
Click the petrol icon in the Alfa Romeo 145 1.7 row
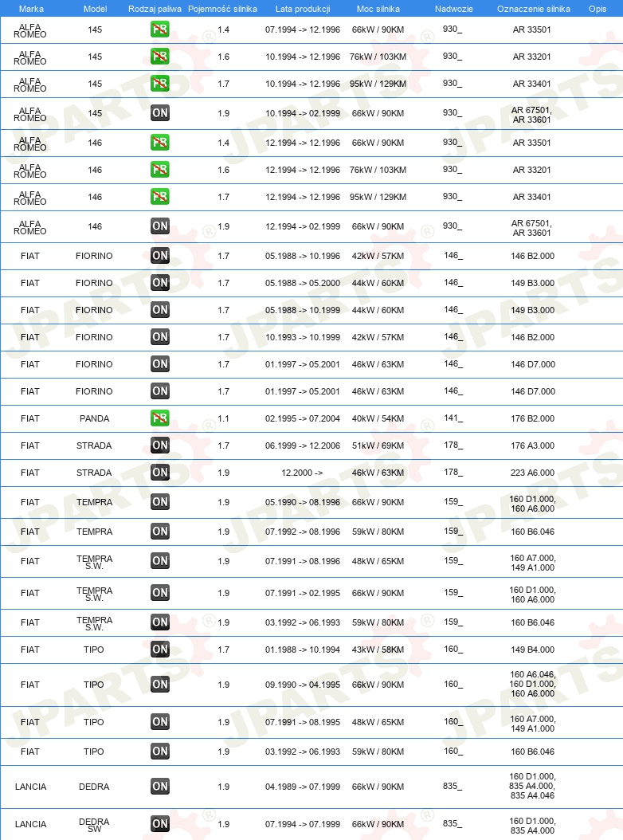coord(159,84)
